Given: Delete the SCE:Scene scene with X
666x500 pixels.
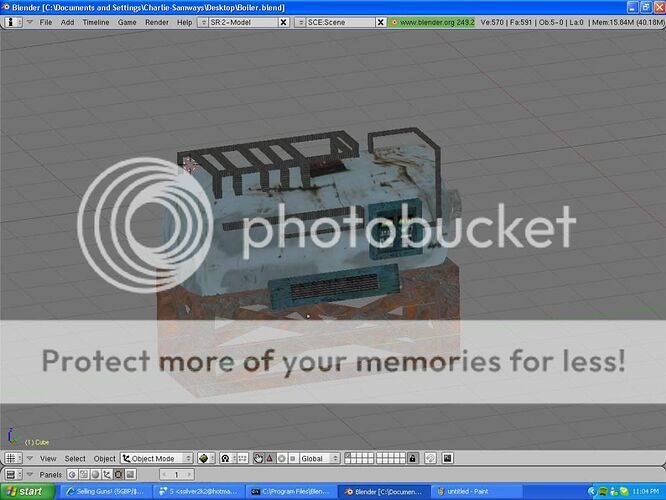Looking at the screenshot, I should click(x=381, y=22).
